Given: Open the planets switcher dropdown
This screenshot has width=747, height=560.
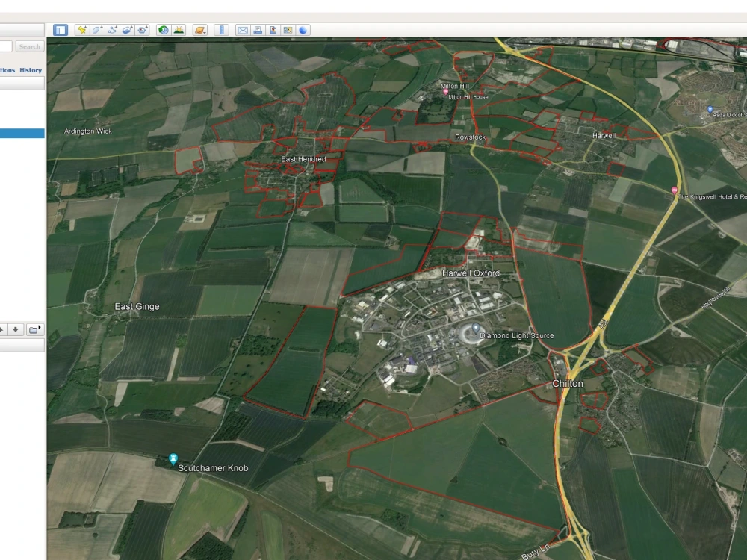Looking at the screenshot, I should pyautogui.click(x=200, y=30).
